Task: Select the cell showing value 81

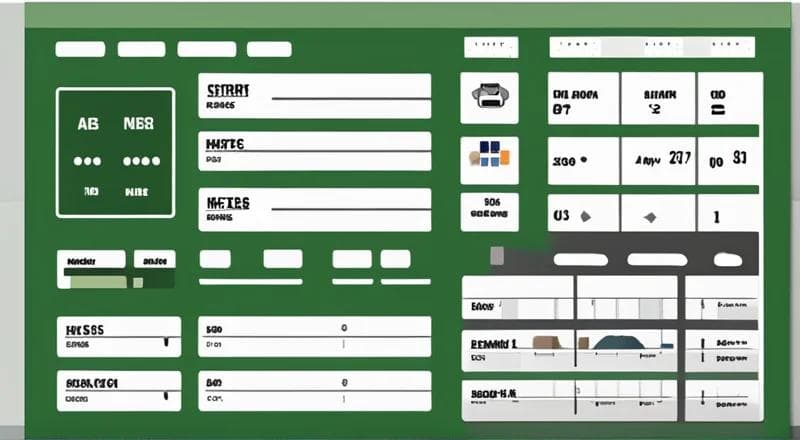Action: tap(730, 160)
